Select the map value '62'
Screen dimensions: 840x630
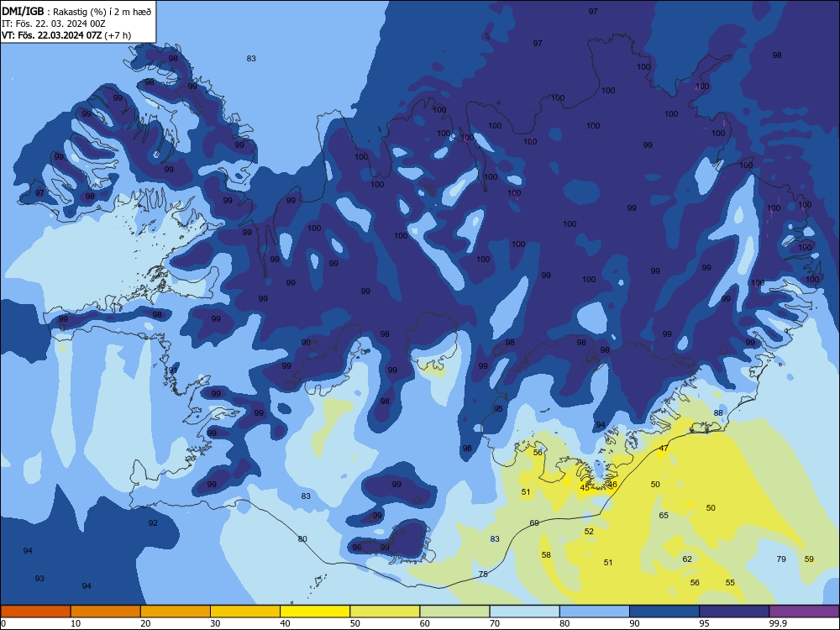(687, 559)
